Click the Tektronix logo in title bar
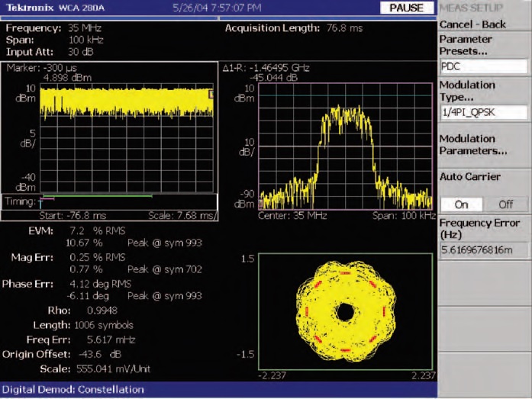 29,8
